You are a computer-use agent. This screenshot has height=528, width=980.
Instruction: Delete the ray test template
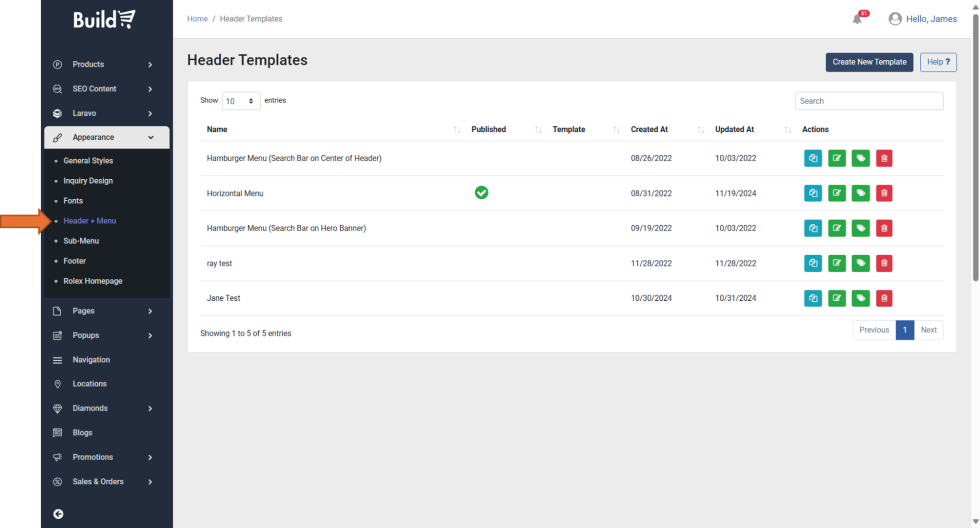click(x=884, y=263)
